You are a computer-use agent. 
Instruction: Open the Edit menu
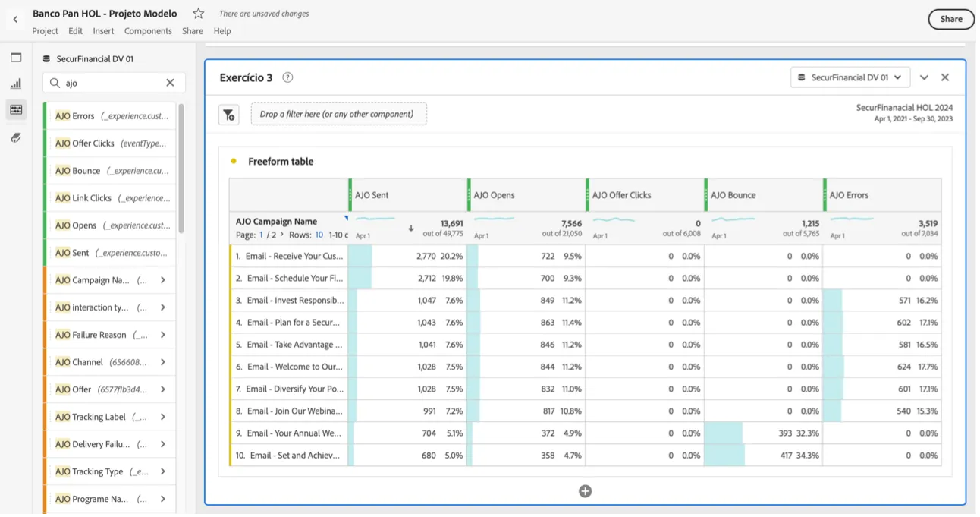75,31
